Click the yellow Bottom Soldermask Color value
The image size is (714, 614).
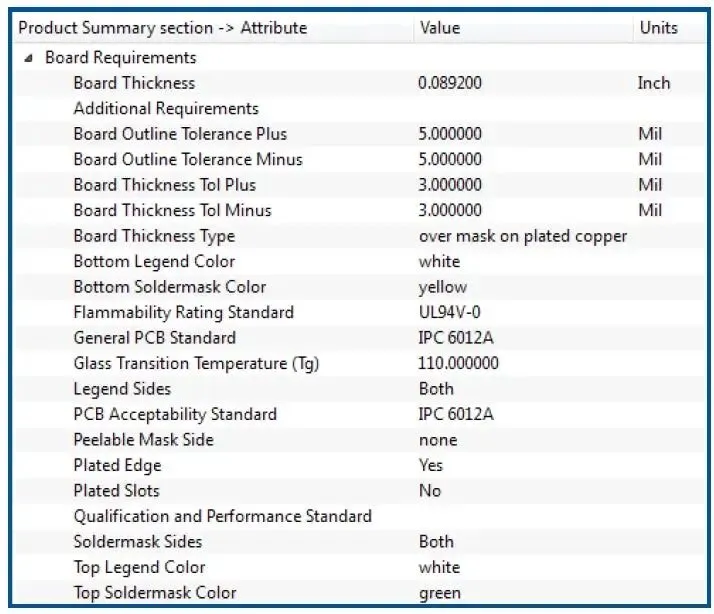click(x=442, y=287)
